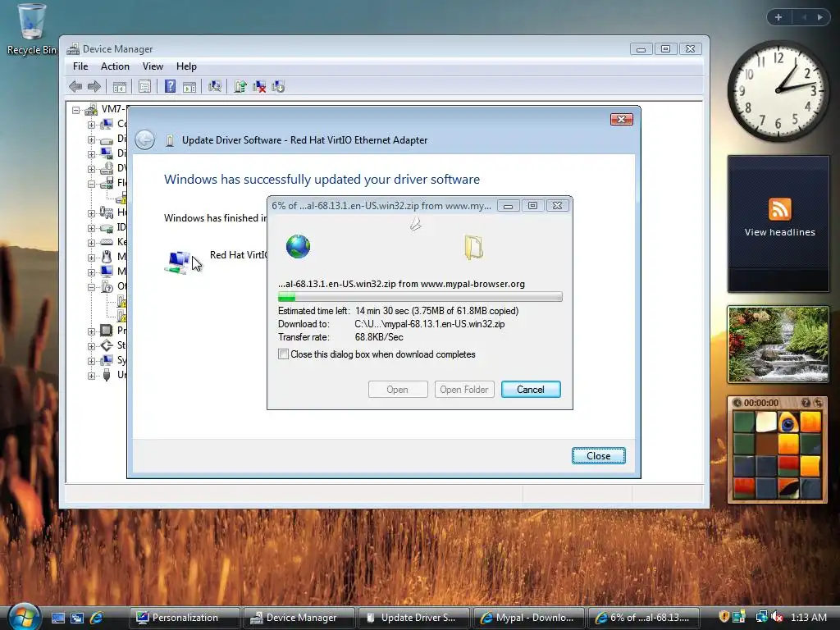The width and height of the screenshot is (840, 630).
Task: Collapse the Fl (Floppy) tree node
Action: [x=91, y=184]
